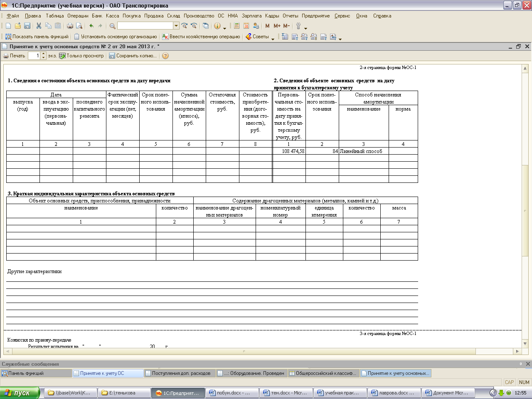This screenshot has width=532, height=399.
Task: Click the vertical scrollbar down arrow
Action: point(525,344)
